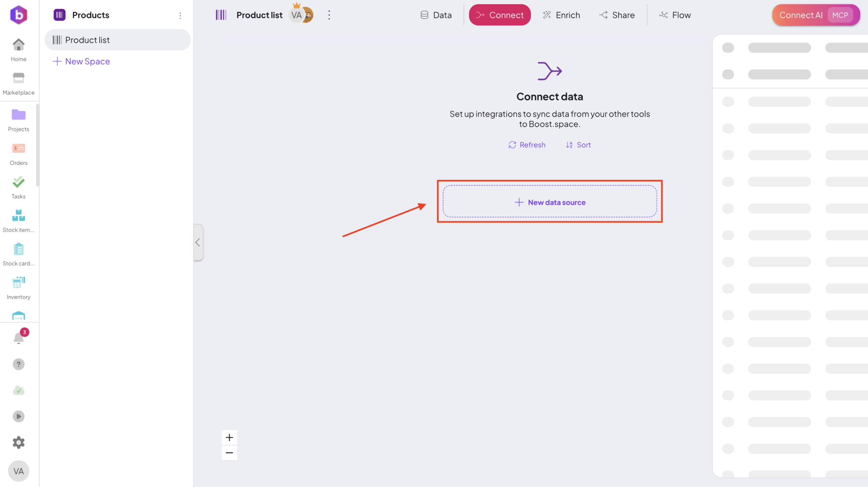Zoom in with the plus button
This screenshot has height=487, width=868.
click(229, 437)
